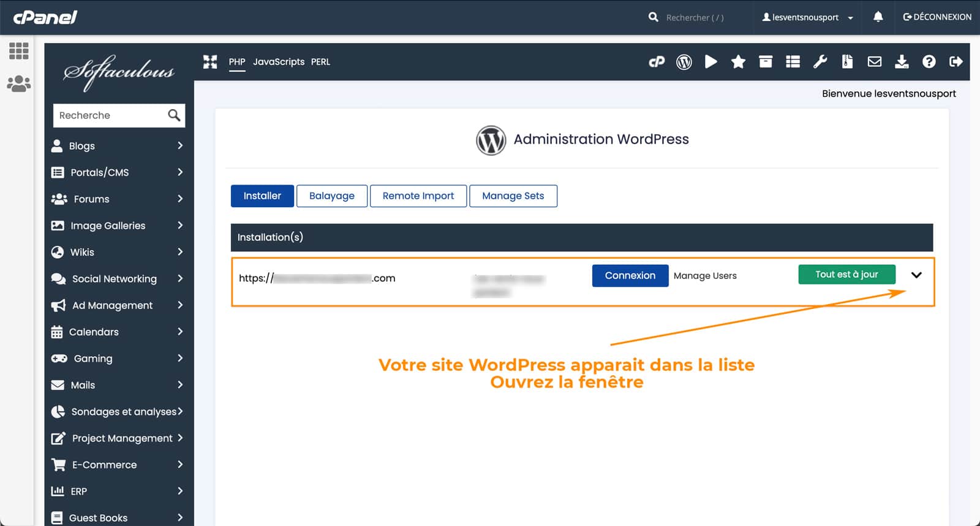Click the Remote Import button
The width and height of the screenshot is (980, 526).
click(x=418, y=196)
